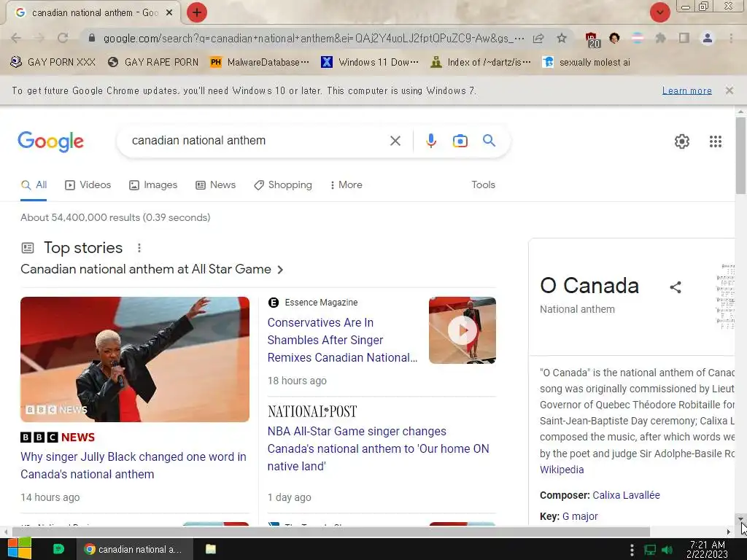
Task: Open the Index of /~dartz/is bookmark
Action: coord(480,62)
